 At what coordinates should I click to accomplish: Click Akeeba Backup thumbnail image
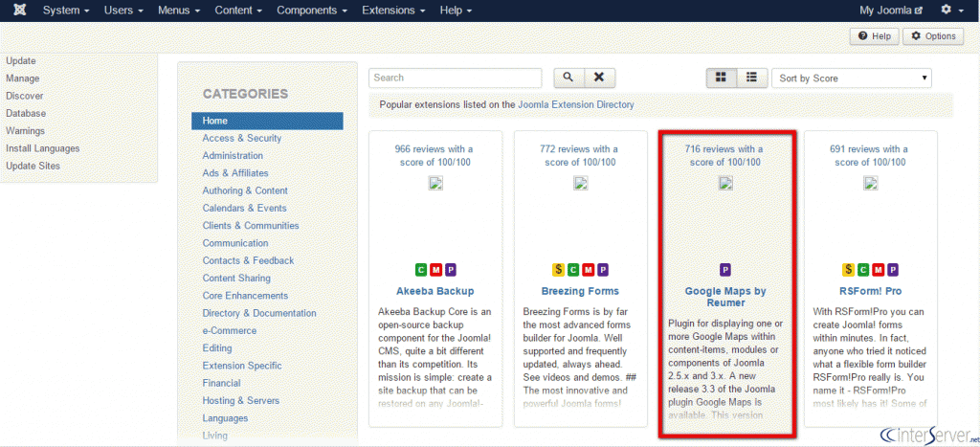point(435,183)
